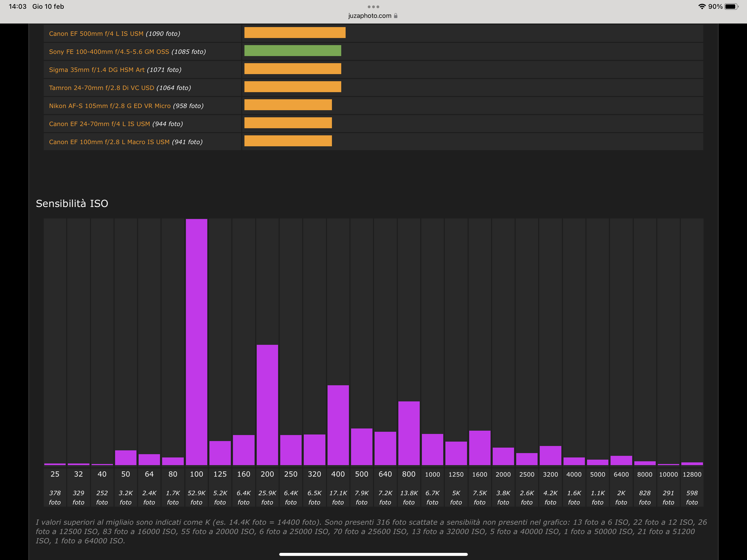Click the ISO 200 purple bar
This screenshot has width=747, height=560.
(267, 405)
